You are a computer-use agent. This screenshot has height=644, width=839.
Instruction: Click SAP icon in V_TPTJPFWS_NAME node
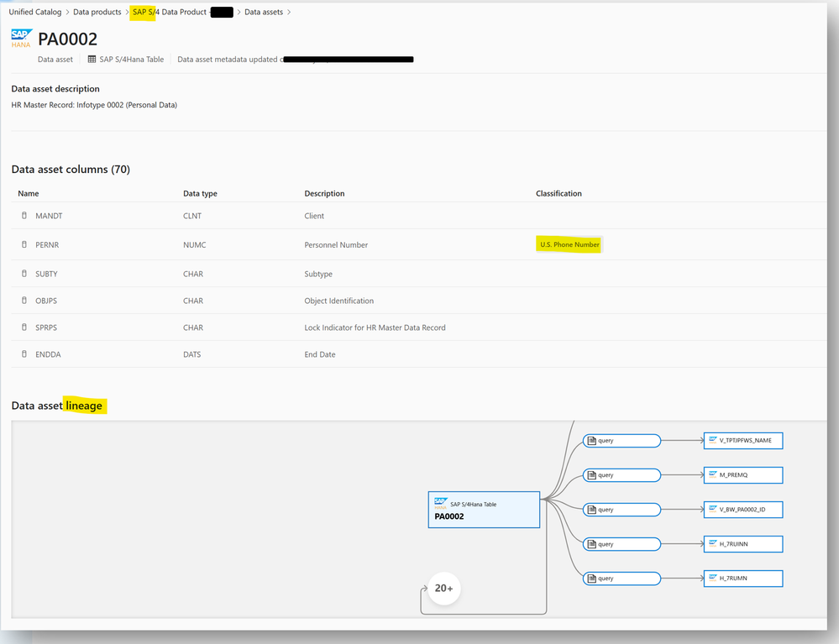point(713,440)
